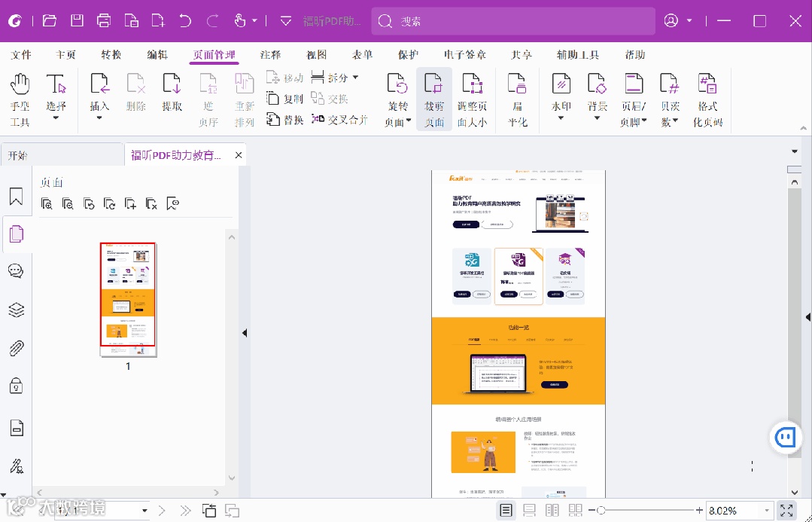Image resolution: width=812 pixels, height=522 pixels.
Task: Switch to the 注释 ribbon tab
Action: pyautogui.click(x=270, y=55)
